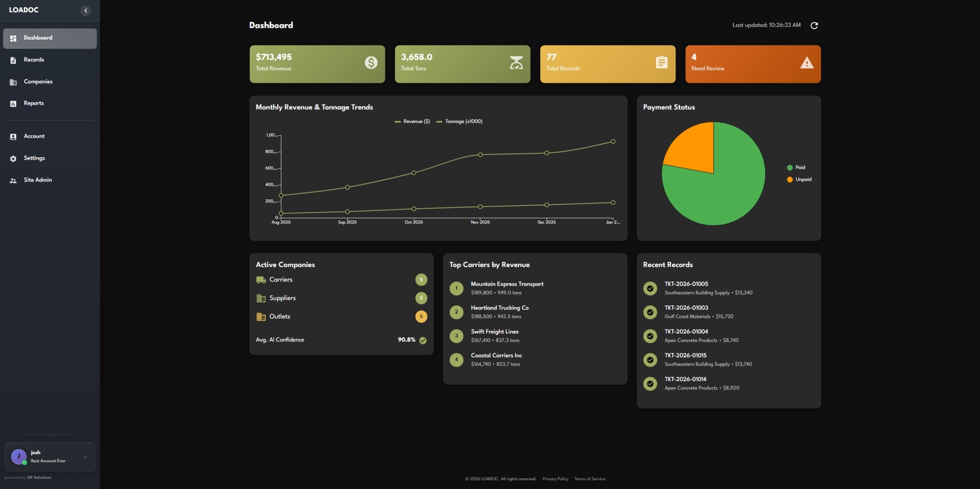Click the refresh dashboard icon
This screenshot has height=489, width=980.
tap(814, 25)
